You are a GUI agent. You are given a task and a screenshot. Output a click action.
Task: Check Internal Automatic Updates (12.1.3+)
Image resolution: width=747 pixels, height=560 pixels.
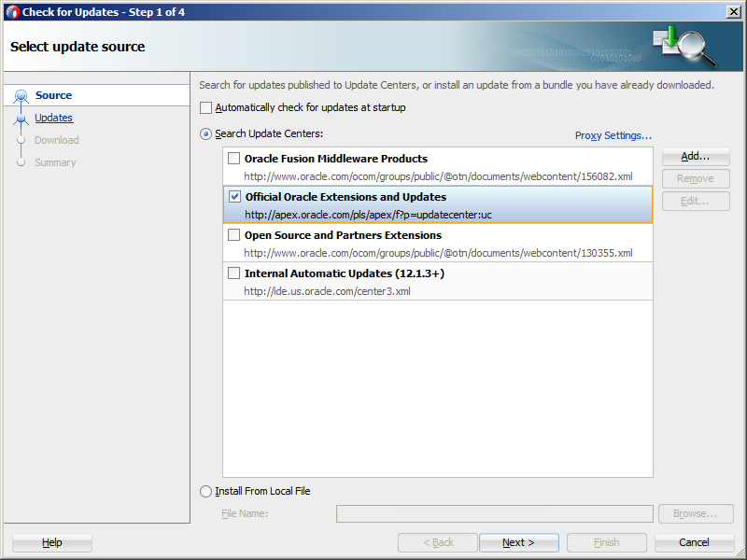pyautogui.click(x=234, y=273)
